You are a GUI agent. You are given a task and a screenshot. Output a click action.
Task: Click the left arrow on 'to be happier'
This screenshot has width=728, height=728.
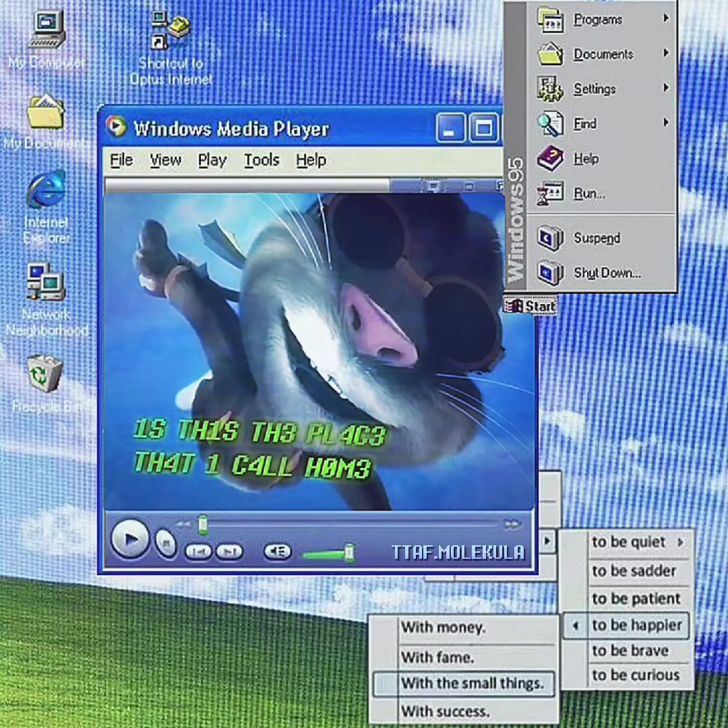click(x=576, y=626)
